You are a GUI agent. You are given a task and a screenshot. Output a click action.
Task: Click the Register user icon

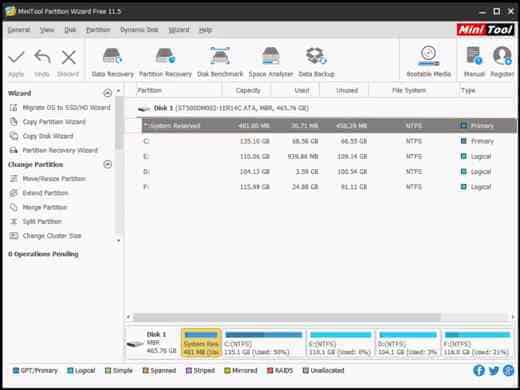point(502,55)
